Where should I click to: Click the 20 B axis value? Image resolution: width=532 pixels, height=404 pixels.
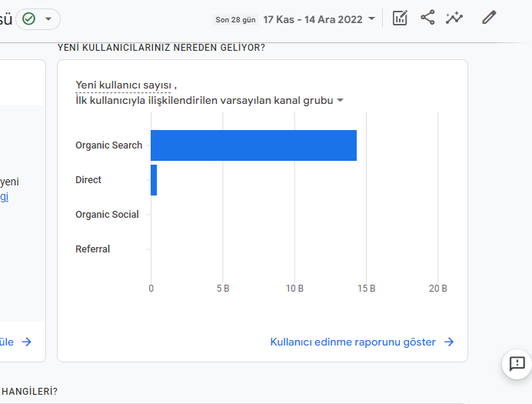pyautogui.click(x=438, y=289)
